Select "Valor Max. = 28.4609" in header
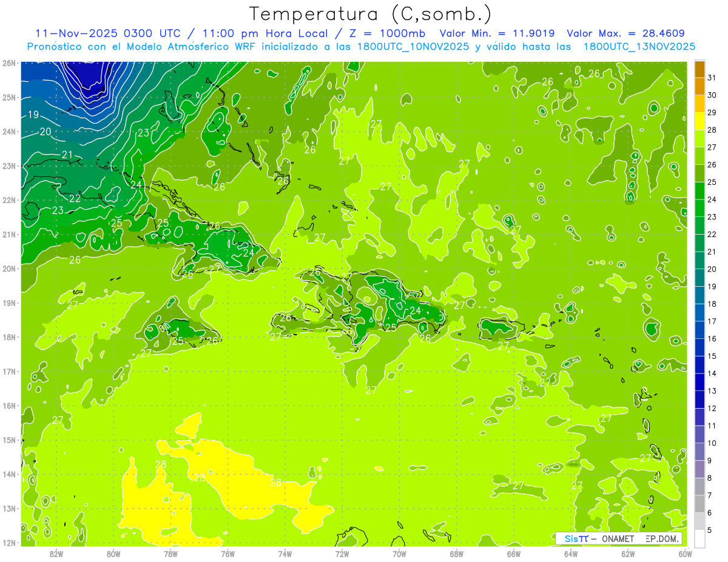Image resolution: width=728 pixels, height=562 pixels. [x=626, y=33]
